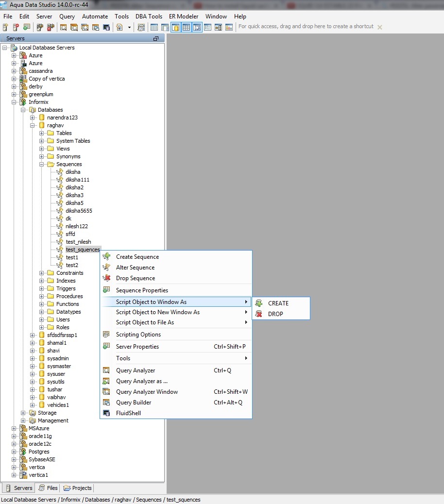Open the File menu
444x504 pixels.
[8, 17]
